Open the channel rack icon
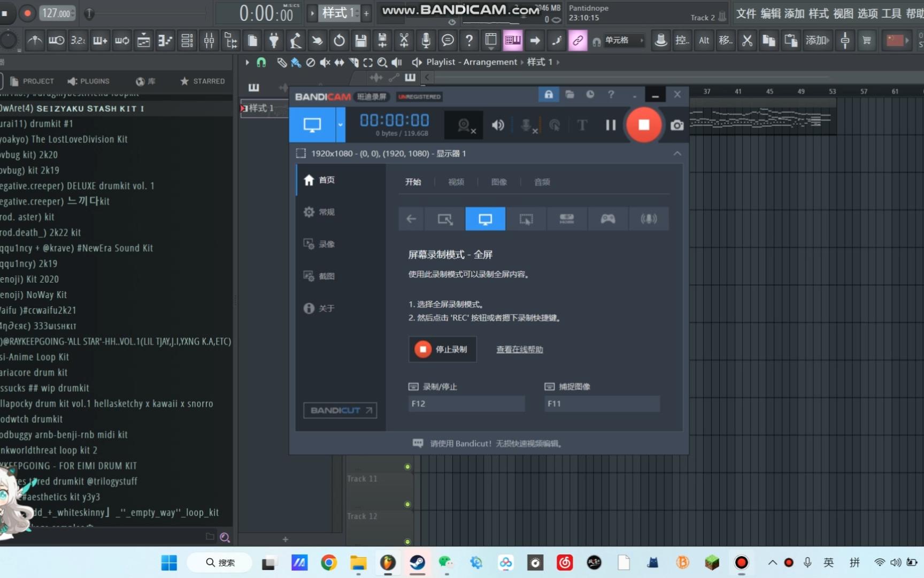The width and height of the screenshot is (924, 578). click(187, 40)
